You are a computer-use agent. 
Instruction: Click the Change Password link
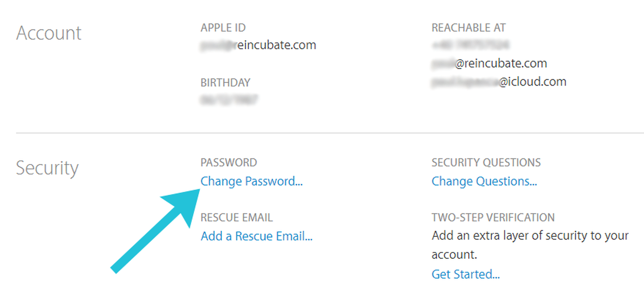(x=252, y=182)
